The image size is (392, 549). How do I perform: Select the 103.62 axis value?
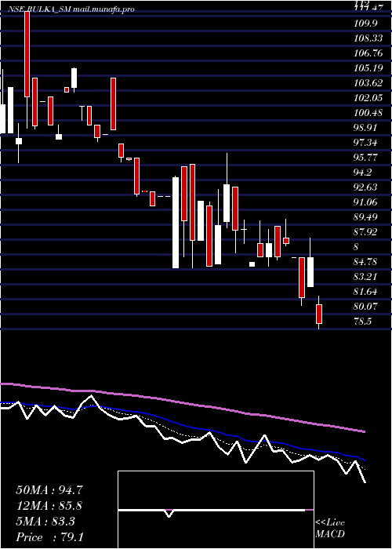point(368,83)
